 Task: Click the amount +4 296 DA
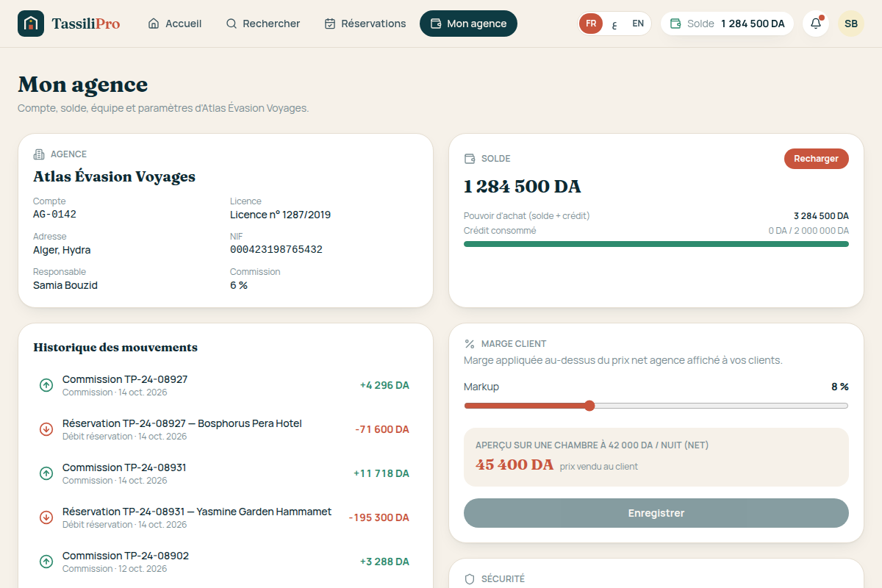384,385
